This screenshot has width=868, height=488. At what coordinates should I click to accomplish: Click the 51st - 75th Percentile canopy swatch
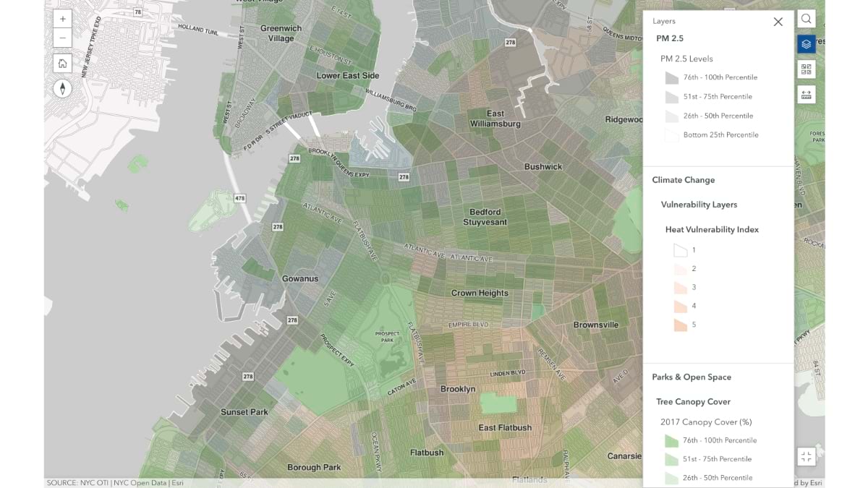click(672, 459)
